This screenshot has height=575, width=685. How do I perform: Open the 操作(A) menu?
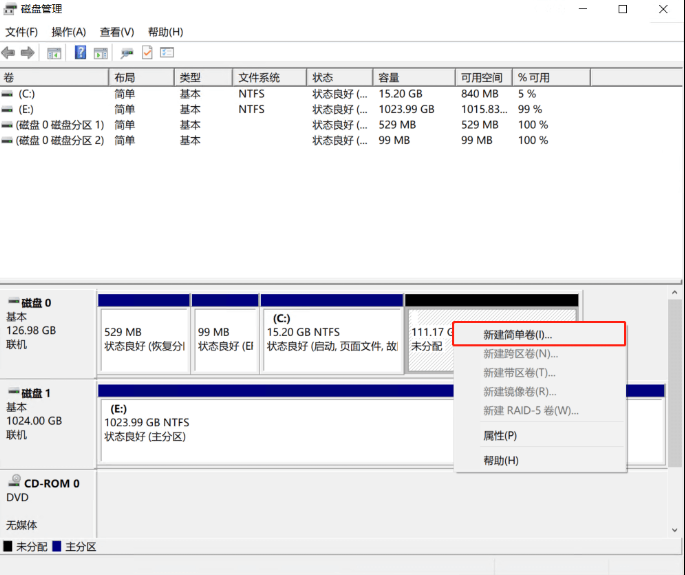tap(69, 32)
